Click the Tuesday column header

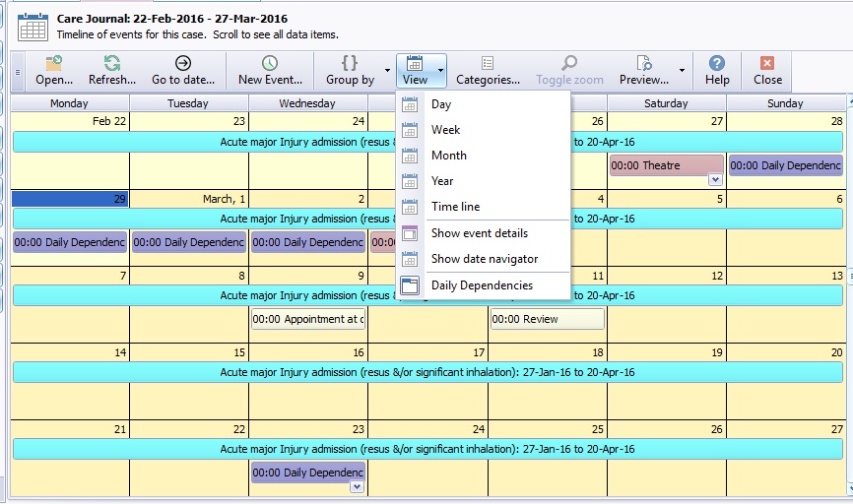pos(188,102)
